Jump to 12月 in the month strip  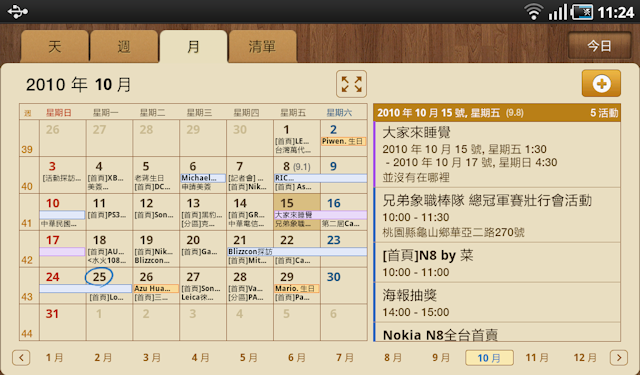[585, 358]
